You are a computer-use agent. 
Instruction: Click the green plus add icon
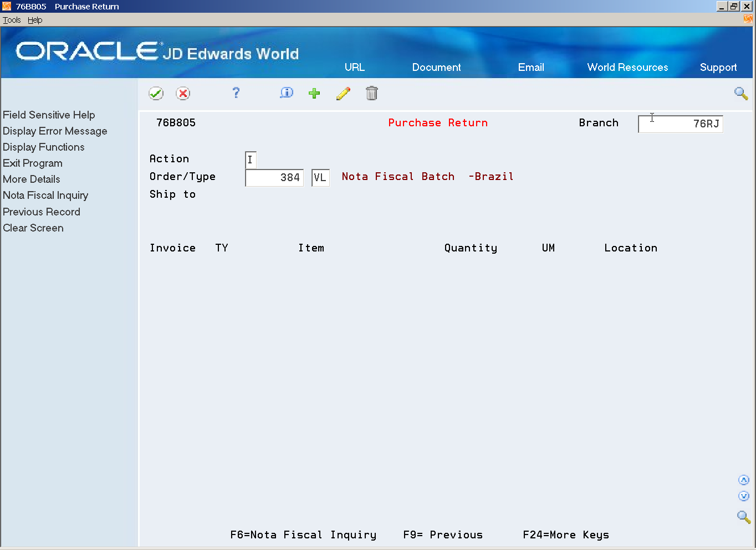(x=314, y=93)
